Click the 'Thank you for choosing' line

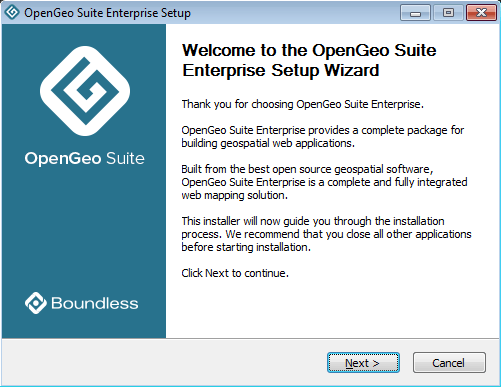pyautogui.click(x=302, y=104)
